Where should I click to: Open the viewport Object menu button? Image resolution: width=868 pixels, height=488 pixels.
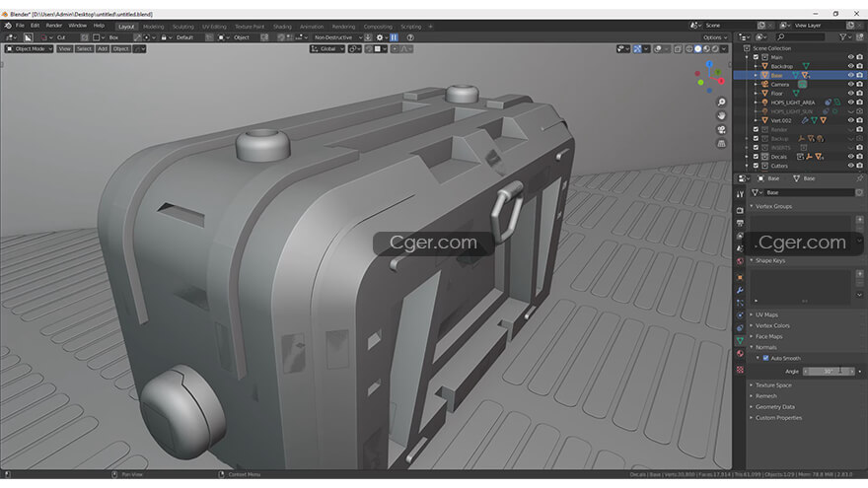coord(120,48)
